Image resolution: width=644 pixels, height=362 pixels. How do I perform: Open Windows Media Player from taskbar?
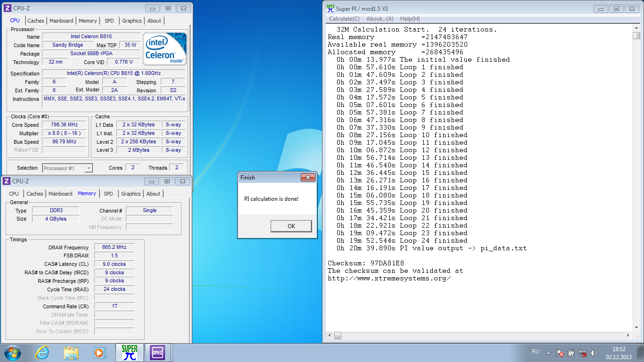pyautogui.click(x=100, y=353)
